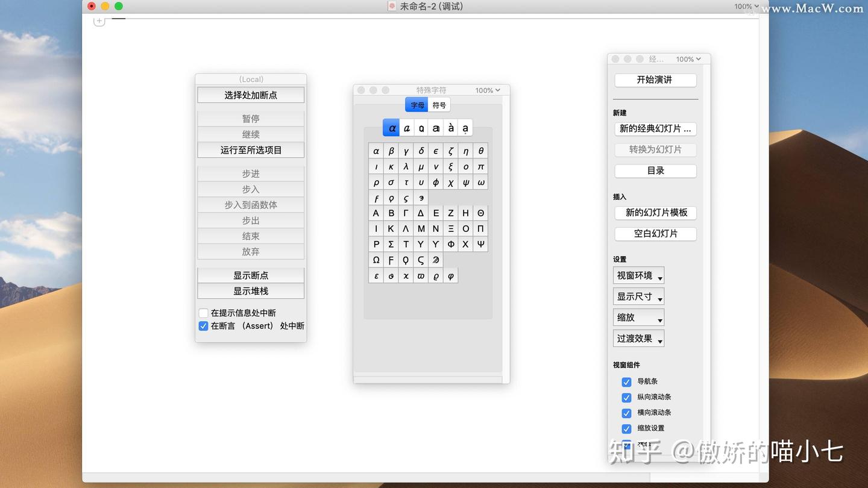Insert the lowercase delta character
Viewport: 868px width, 488px height.
tap(421, 151)
